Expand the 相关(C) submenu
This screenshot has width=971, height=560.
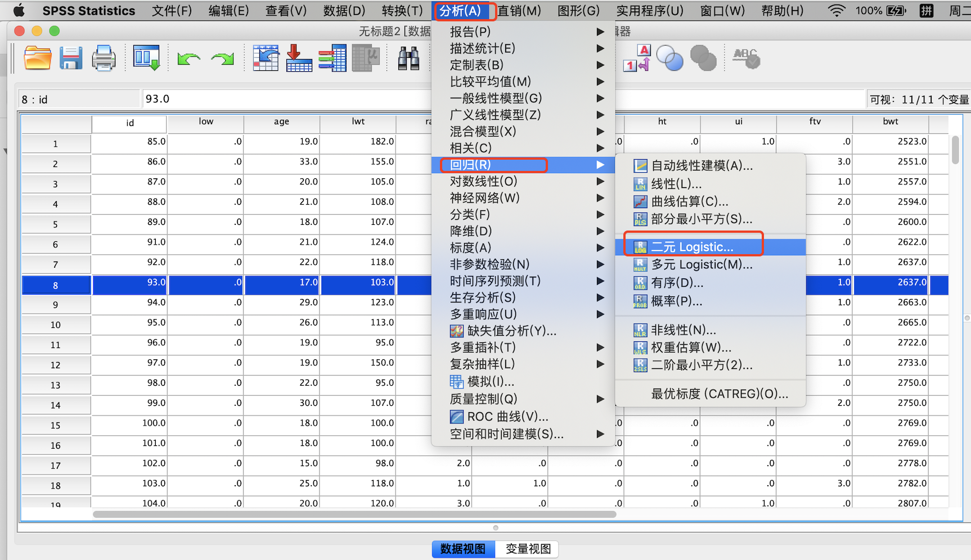(x=523, y=148)
